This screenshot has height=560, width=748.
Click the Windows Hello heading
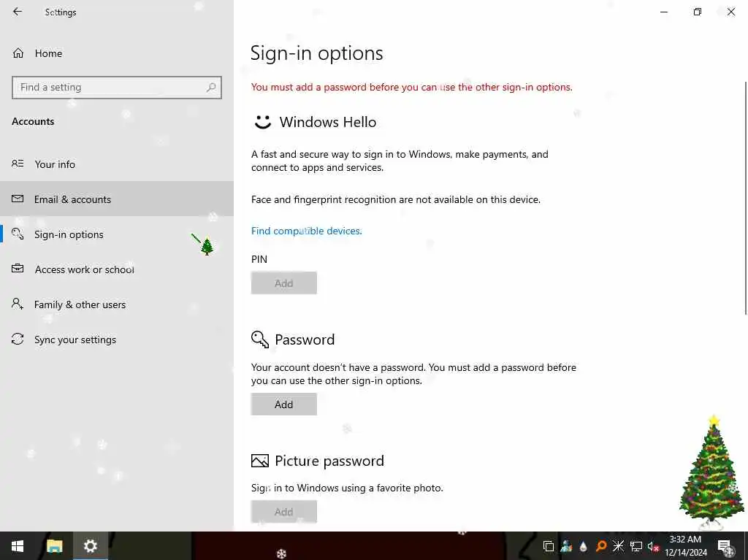pos(328,122)
